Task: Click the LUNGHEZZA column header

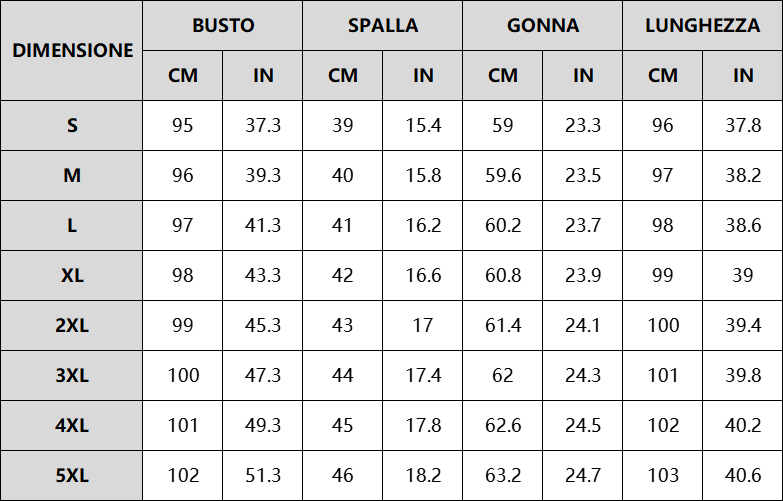Action: click(x=702, y=25)
